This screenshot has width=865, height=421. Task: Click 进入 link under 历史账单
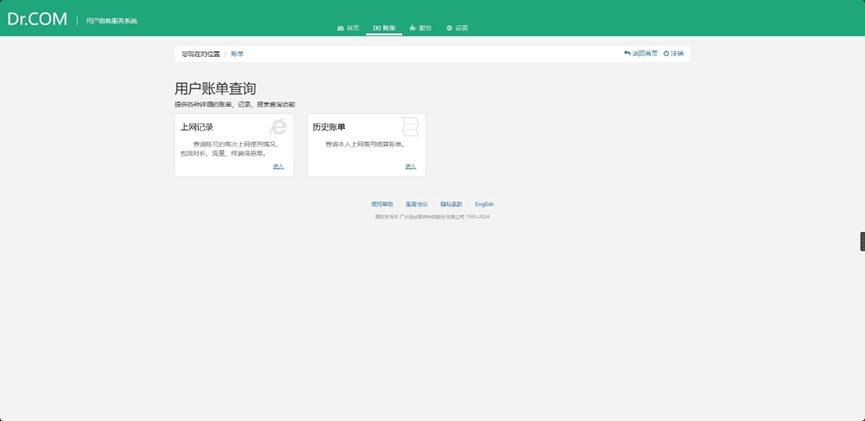pyautogui.click(x=410, y=167)
